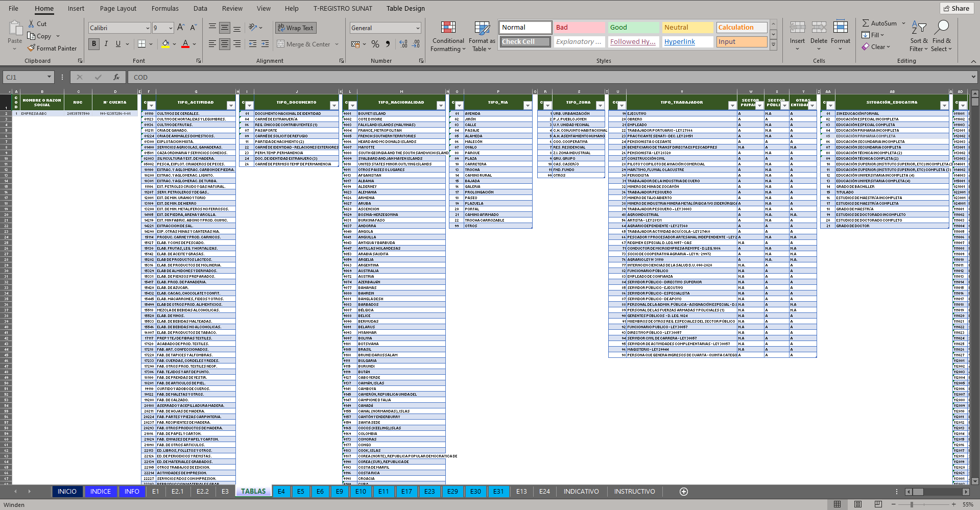Apply the Bad cell style
This screenshot has width=980, height=510.
tap(580, 28)
